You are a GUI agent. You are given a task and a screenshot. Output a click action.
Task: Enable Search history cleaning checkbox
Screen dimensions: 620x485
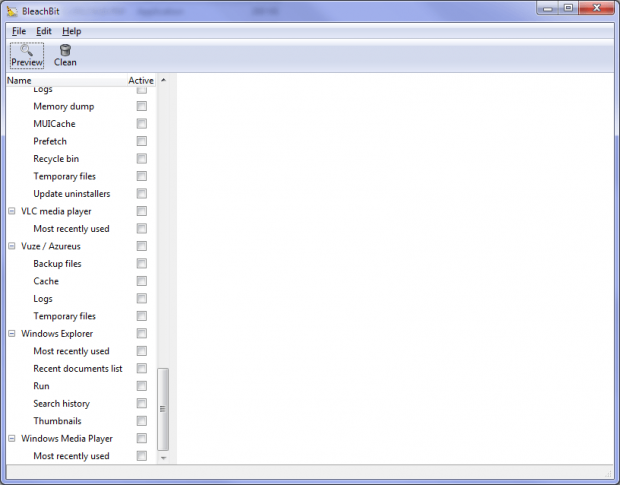pyautogui.click(x=142, y=404)
